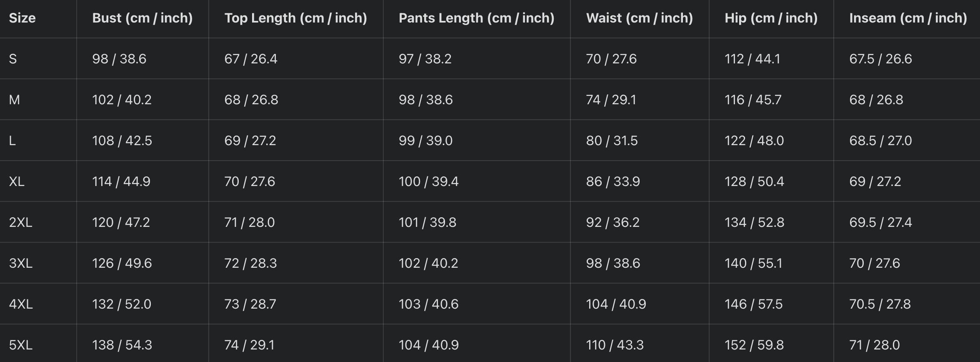Click the Pants Length column header
980x362 pixels.
(476, 18)
